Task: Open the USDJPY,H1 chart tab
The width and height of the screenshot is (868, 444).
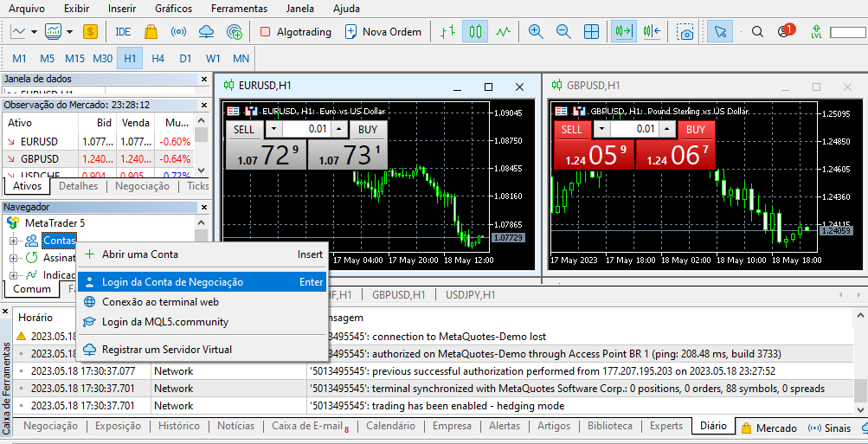Action: tap(471, 295)
